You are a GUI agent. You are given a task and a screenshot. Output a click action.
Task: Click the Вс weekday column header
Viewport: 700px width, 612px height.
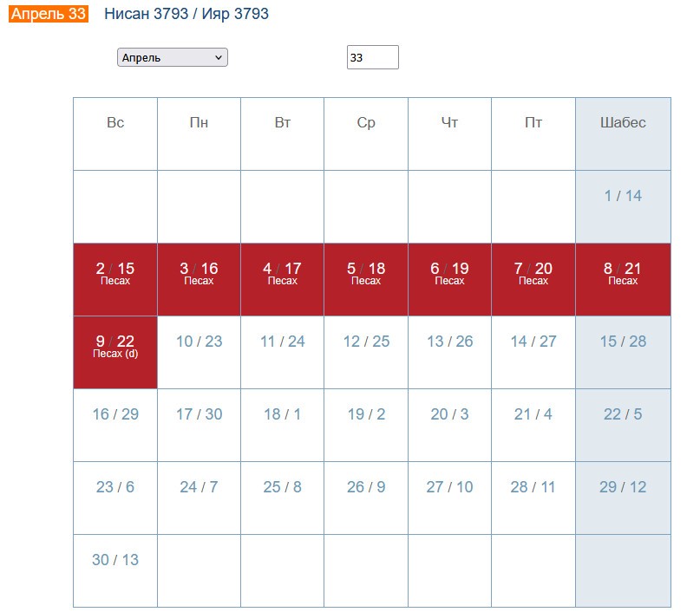[115, 123]
